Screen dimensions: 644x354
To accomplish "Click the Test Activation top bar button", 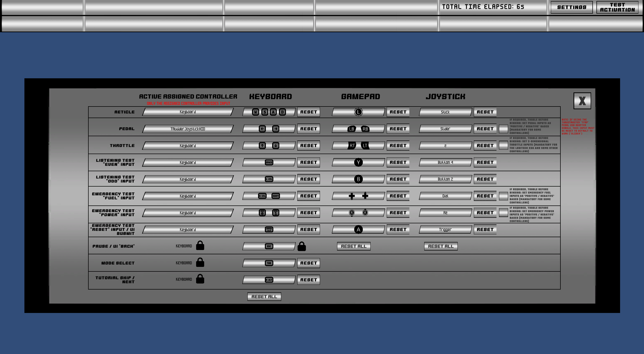I will (617, 7).
